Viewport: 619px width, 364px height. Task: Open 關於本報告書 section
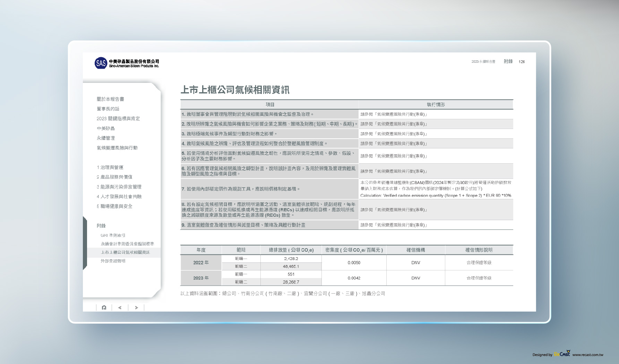(x=110, y=99)
